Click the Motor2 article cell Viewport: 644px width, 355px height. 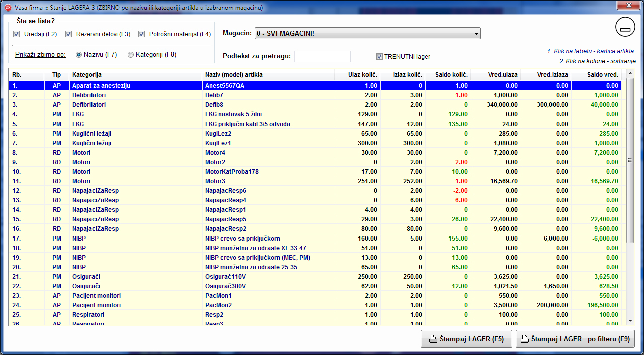coord(268,162)
